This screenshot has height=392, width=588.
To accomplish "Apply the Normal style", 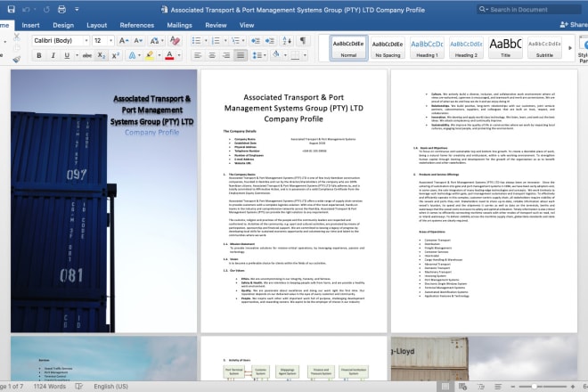I will click(348, 48).
